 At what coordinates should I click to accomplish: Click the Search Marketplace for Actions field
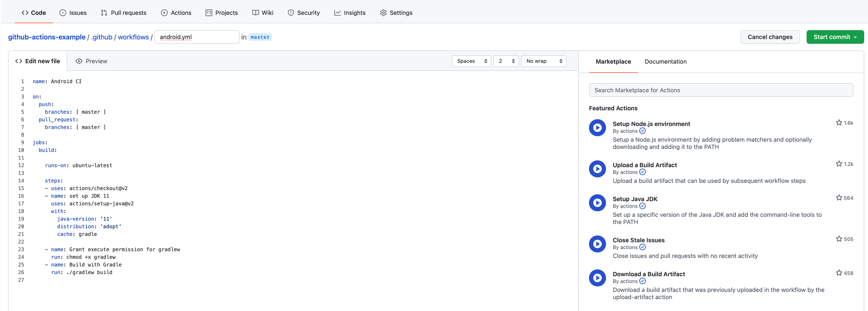tap(721, 90)
